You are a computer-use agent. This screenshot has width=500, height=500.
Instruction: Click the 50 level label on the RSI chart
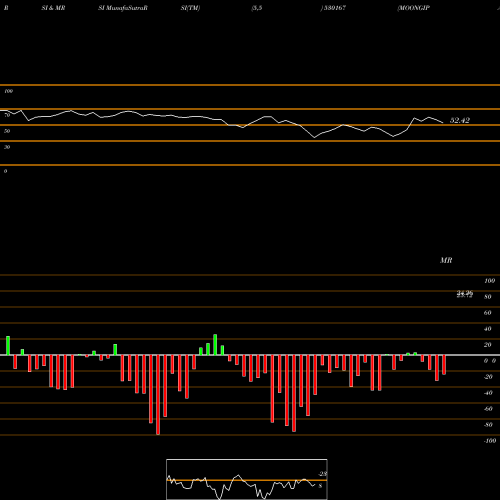tap(7, 131)
